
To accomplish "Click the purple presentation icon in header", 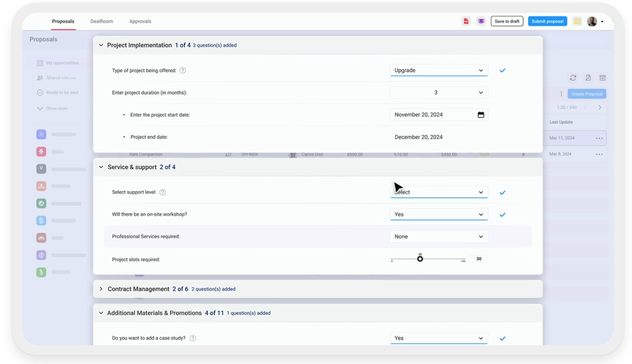I will (481, 21).
